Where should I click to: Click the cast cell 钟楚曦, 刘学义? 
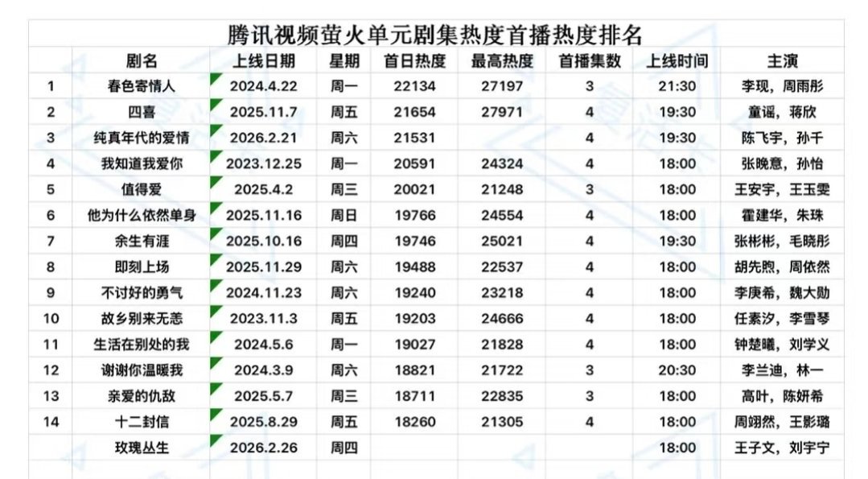point(782,345)
